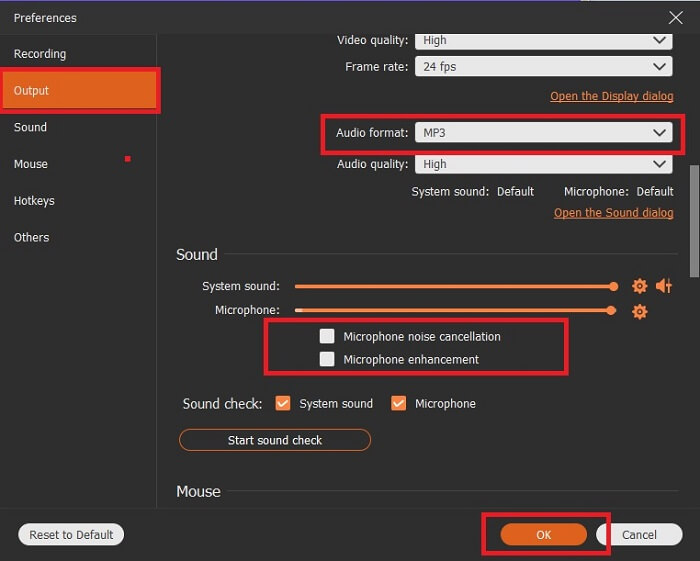
Task: Click Open the Sound dialog link
Action: coord(613,213)
